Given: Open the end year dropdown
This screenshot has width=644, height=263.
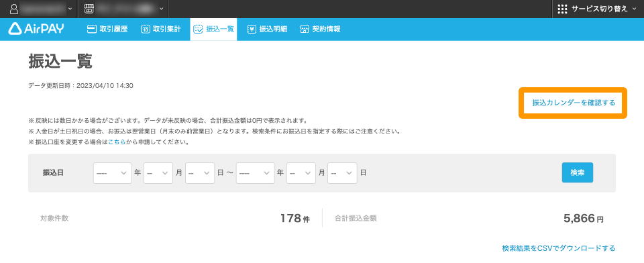Looking at the screenshot, I should 255,173.
